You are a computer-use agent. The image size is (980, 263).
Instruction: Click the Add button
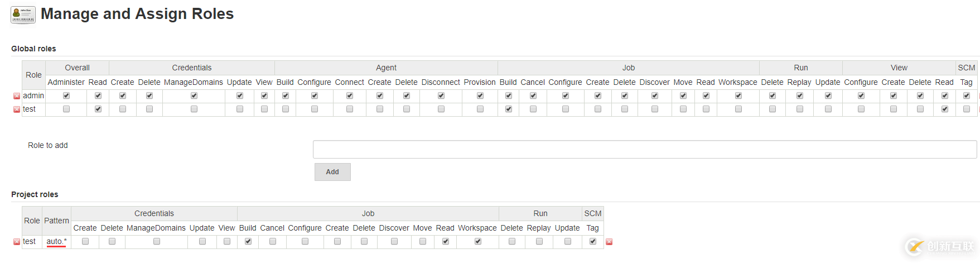pos(332,172)
